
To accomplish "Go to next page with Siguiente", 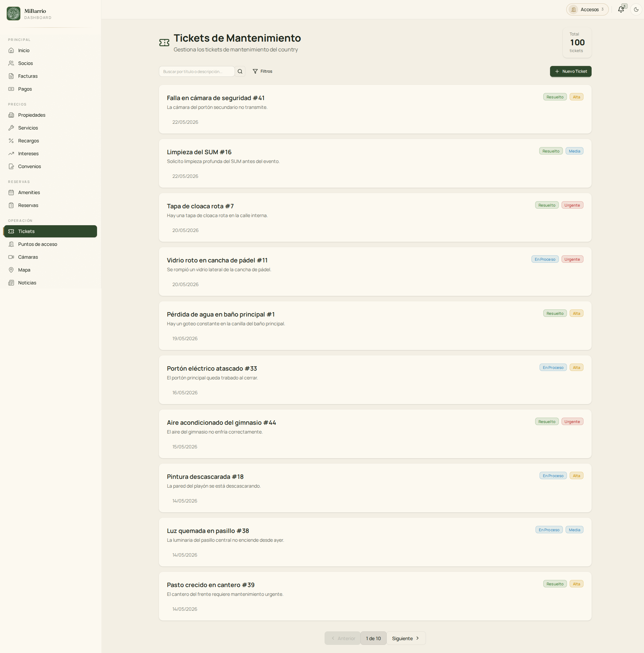I will pyautogui.click(x=406, y=638).
